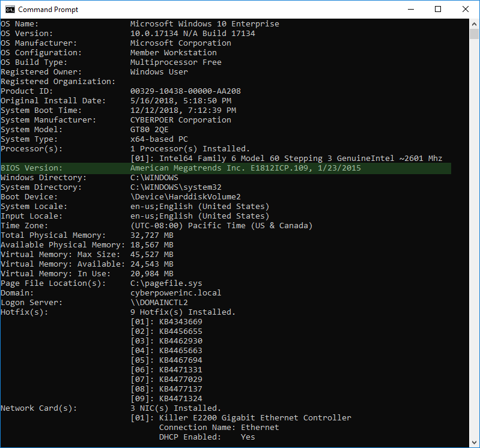Click 'American Megatrends Inc. E1812ICP.109' BIOS value
The width and height of the screenshot is (480, 448).
pos(246,168)
